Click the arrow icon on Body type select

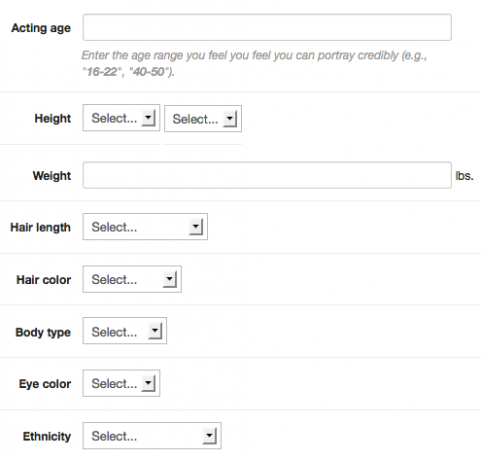[x=155, y=331]
